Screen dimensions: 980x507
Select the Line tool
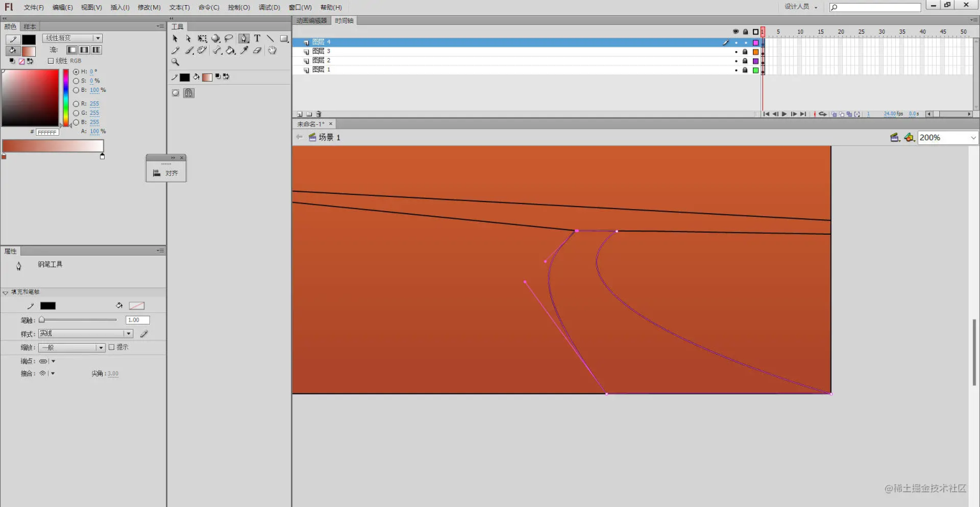point(271,38)
